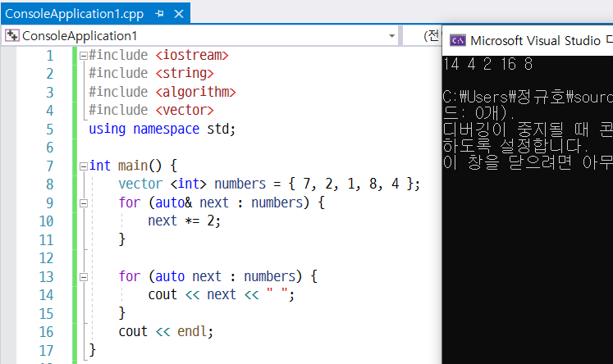
Task: Collapse the main() function at line 7
Action: pyautogui.click(x=83, y=166)
